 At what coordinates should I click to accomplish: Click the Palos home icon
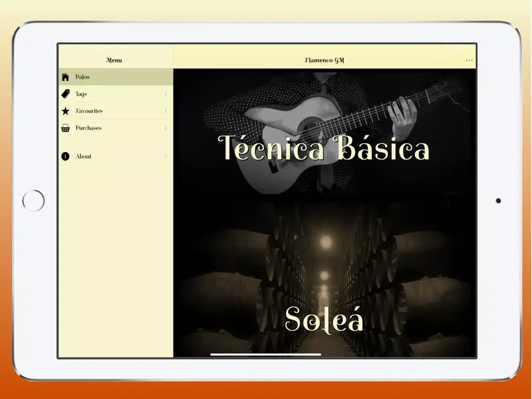click(65, 77)
